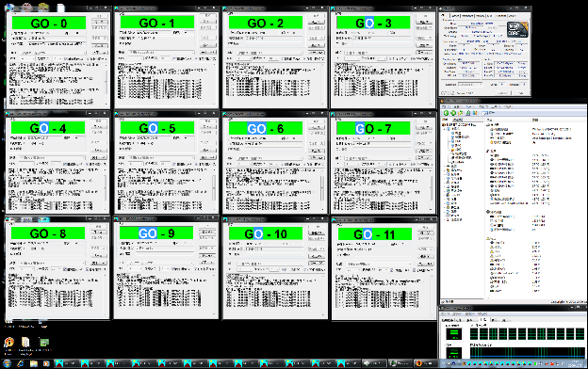Click the green GO - 5 status banner
This screenshot has width=588, height=369.
[157, 128]
